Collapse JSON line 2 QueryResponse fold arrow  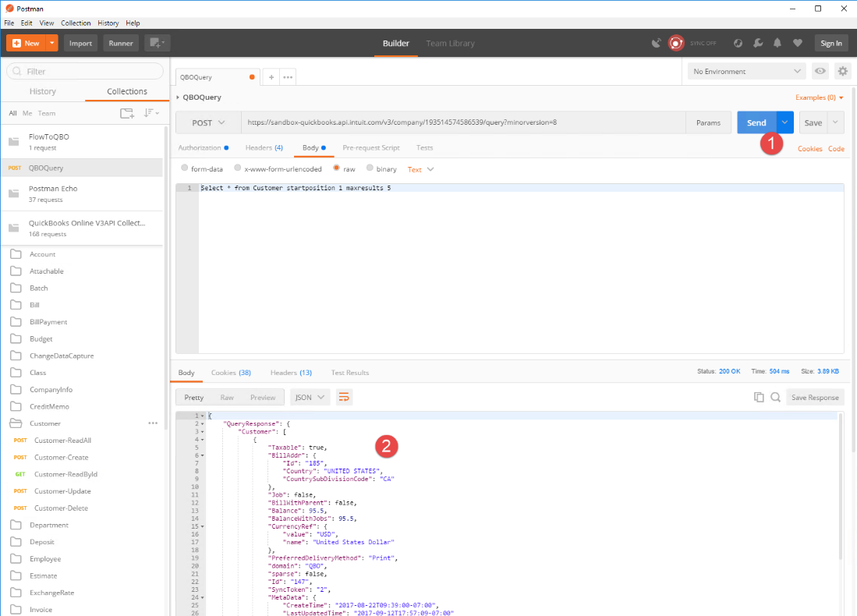[x=202, y=423]
